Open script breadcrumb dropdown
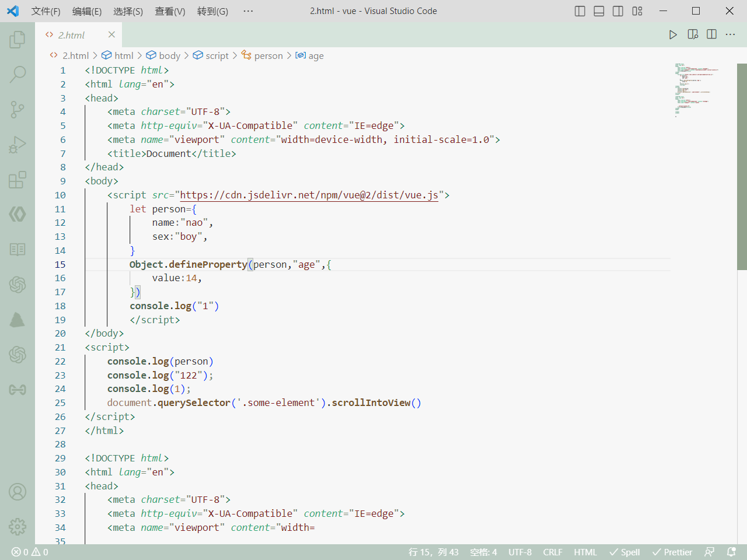Screen dimensions: 747x560 point(211,55)
